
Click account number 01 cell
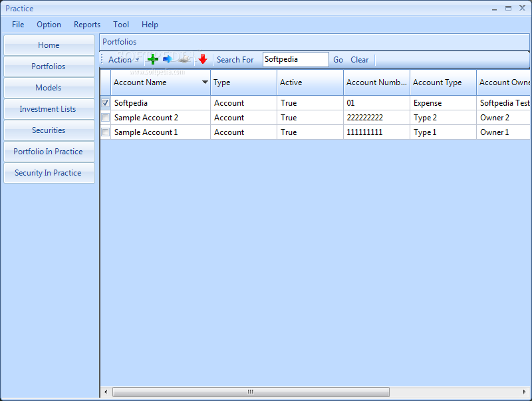376,103
